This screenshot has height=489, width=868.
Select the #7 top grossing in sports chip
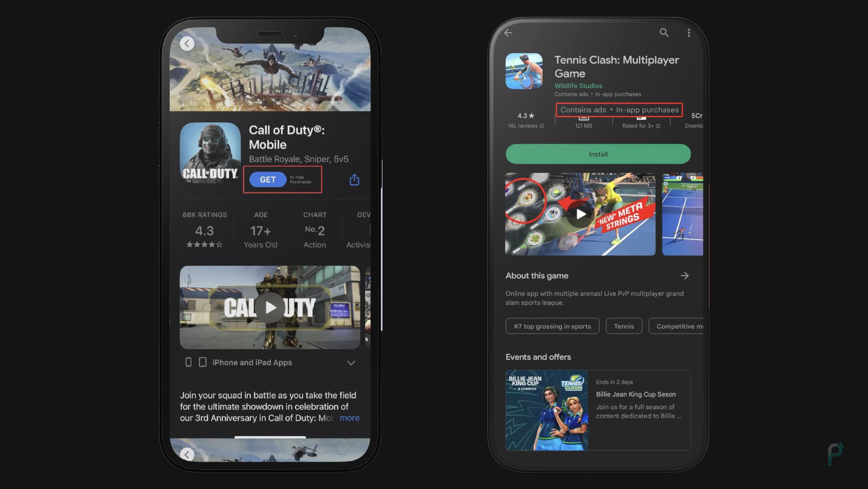tap(552, 326)
